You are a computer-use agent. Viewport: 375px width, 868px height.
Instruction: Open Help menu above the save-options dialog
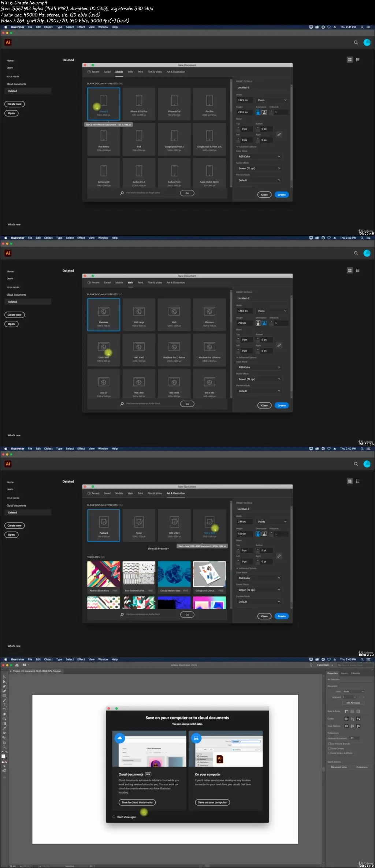tap(115, 659)
